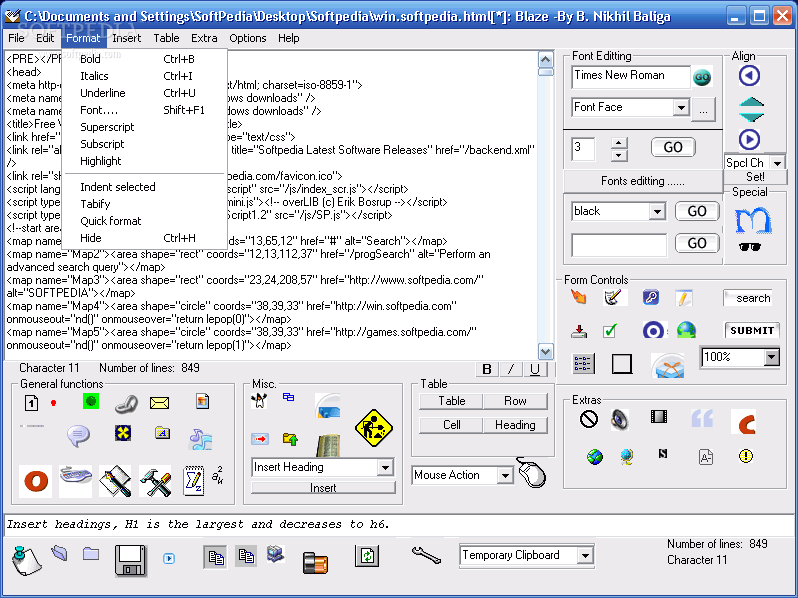Click the chain link icon in General functions

coord(126,404)
